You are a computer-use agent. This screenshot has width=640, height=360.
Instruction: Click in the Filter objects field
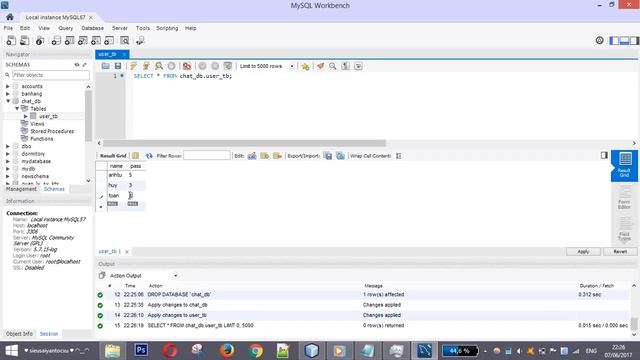coord(50,75)
